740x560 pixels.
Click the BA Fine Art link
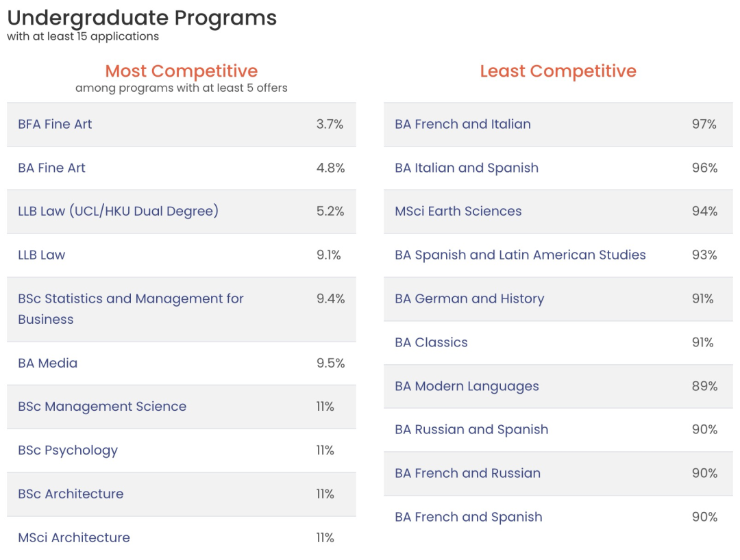coord(51,168)
